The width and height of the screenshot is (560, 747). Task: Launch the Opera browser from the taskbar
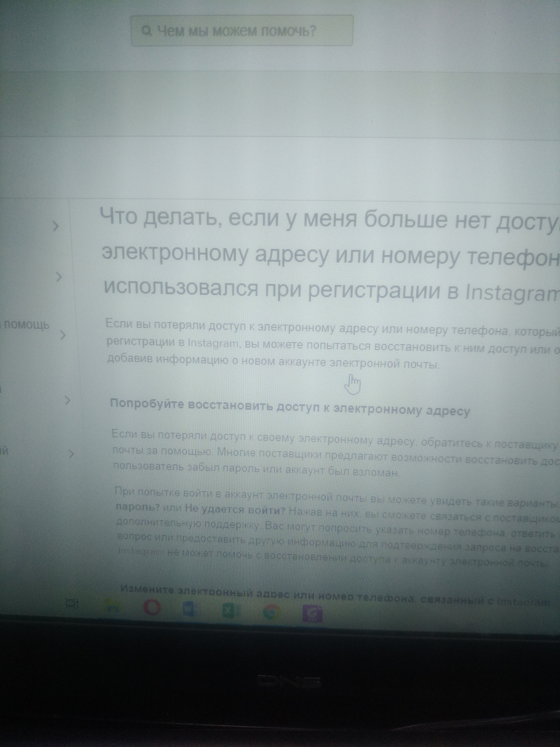coord(152,608)
